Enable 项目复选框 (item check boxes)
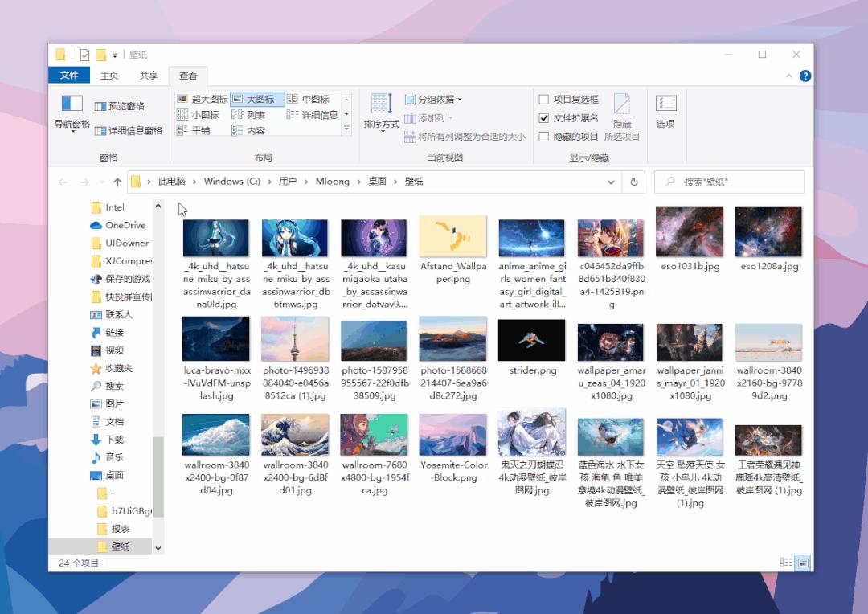 (544, 98)
